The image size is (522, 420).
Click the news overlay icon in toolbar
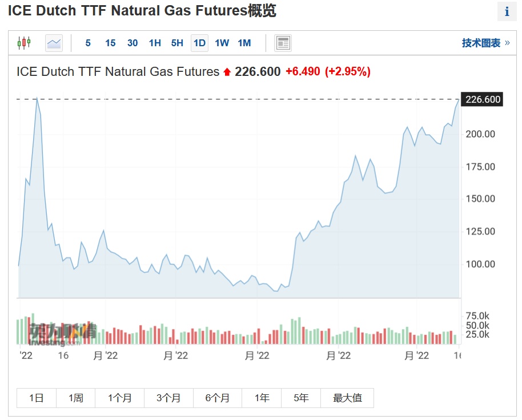pos(283,43)
